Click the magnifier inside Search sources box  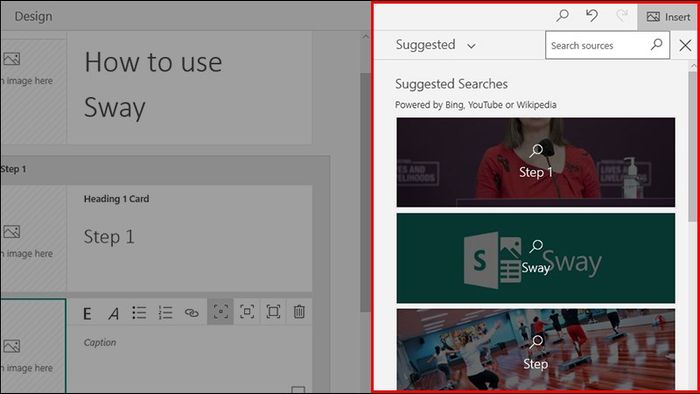click(x=657, y=44)
